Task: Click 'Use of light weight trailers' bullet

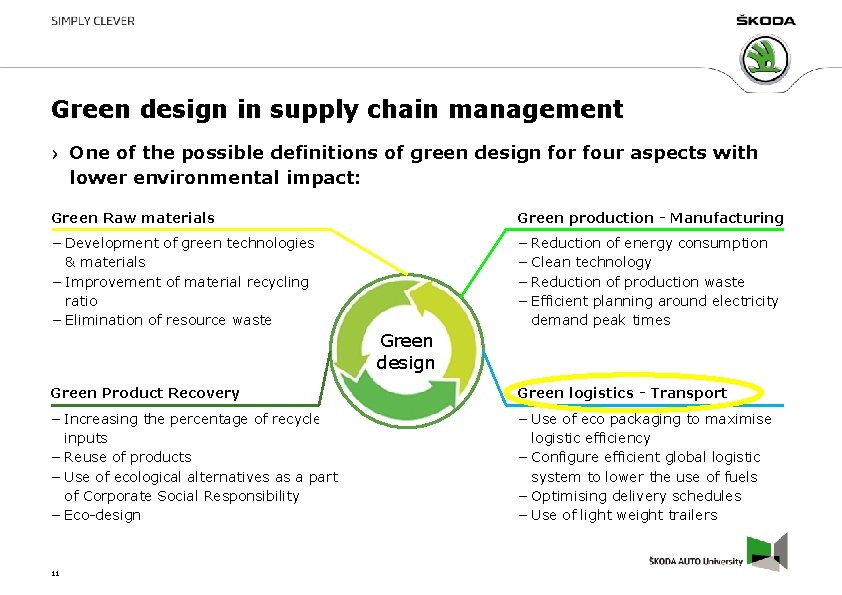Action: 618,515
